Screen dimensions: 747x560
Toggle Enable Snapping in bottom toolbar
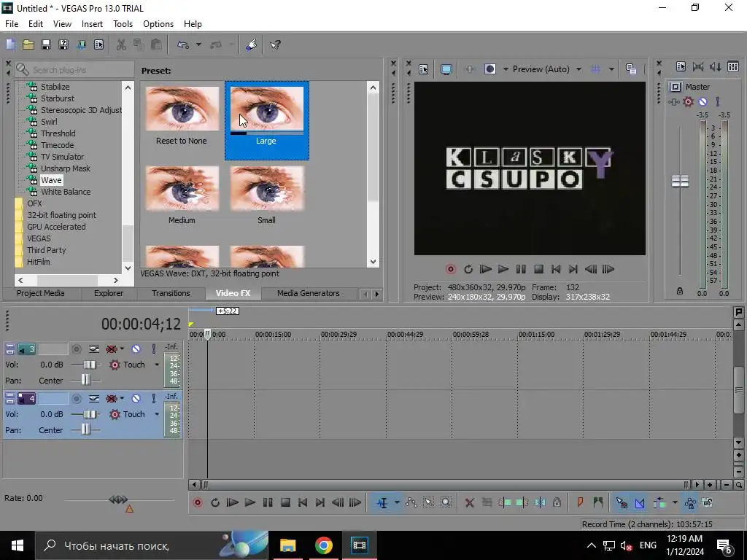(x=622, y=502)
